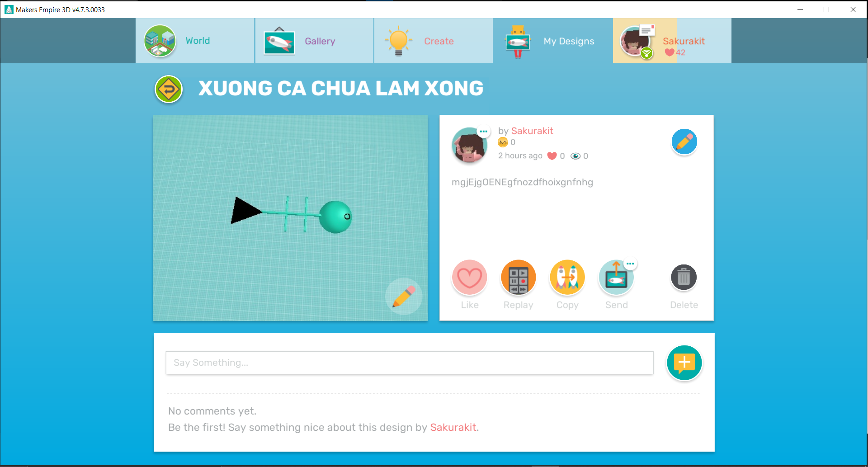Click the Sakurakit author name link
This screenshot has height=467, width=868.
coord(532,131)
